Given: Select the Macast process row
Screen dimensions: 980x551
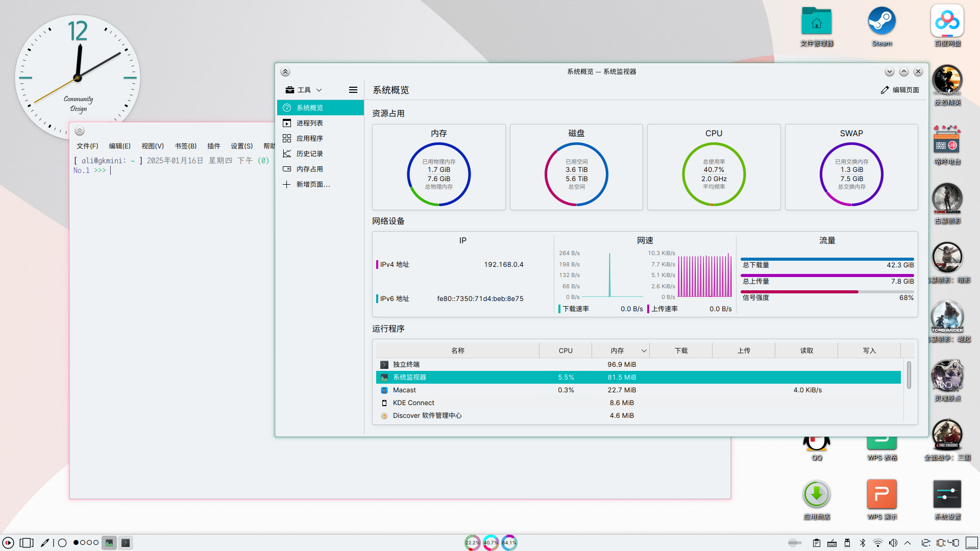Looking at the screenshot, I should click(x=638, y=390).
